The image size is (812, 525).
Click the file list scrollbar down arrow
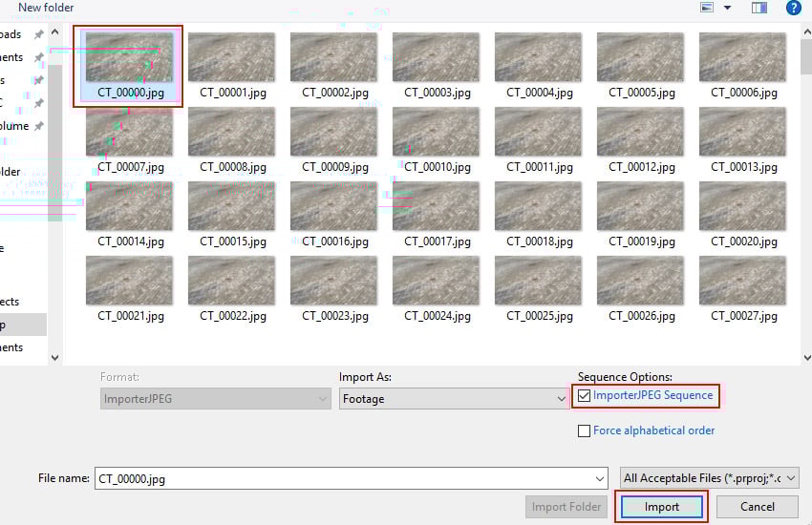point(807,357)
